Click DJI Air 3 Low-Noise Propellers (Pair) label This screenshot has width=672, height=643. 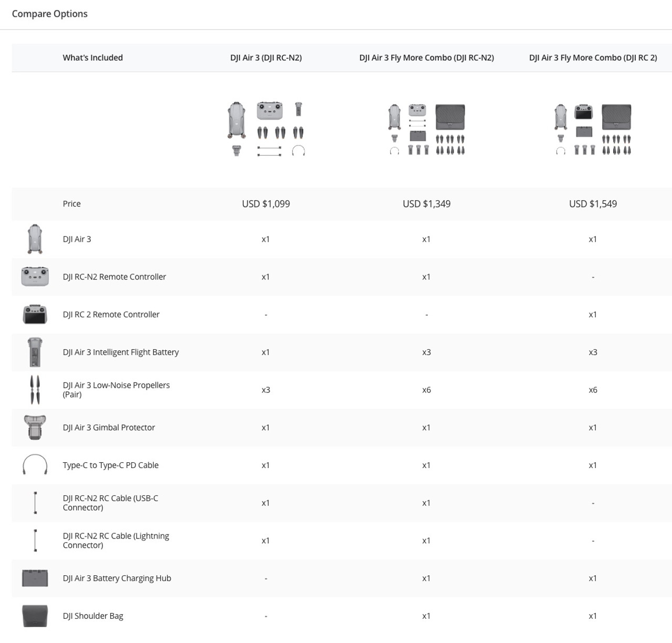117,390
